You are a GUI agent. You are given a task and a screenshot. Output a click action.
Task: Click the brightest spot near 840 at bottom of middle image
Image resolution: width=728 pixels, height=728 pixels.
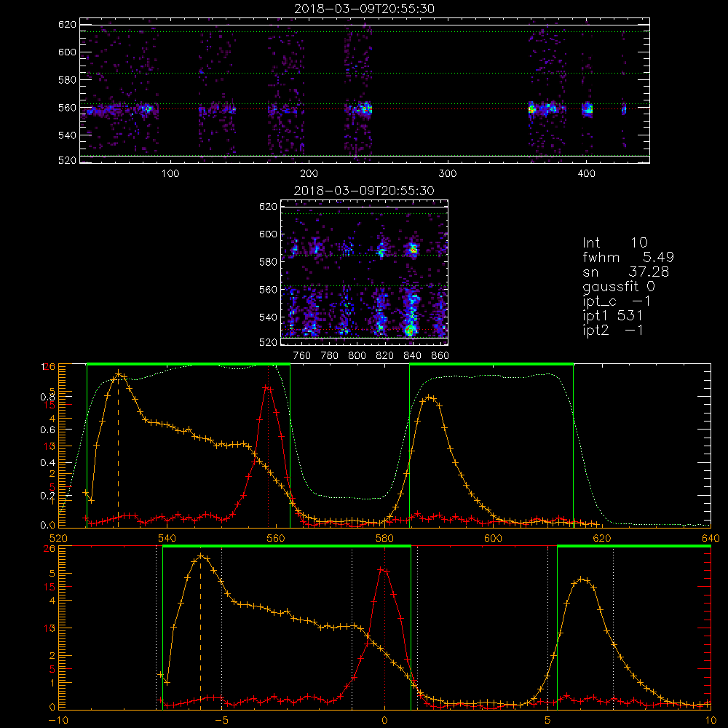[x=409, y=330]
